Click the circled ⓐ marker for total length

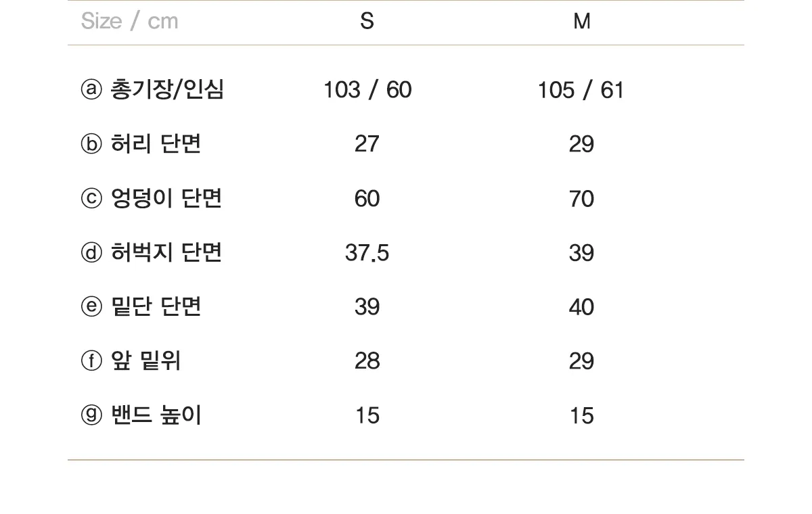91,90
